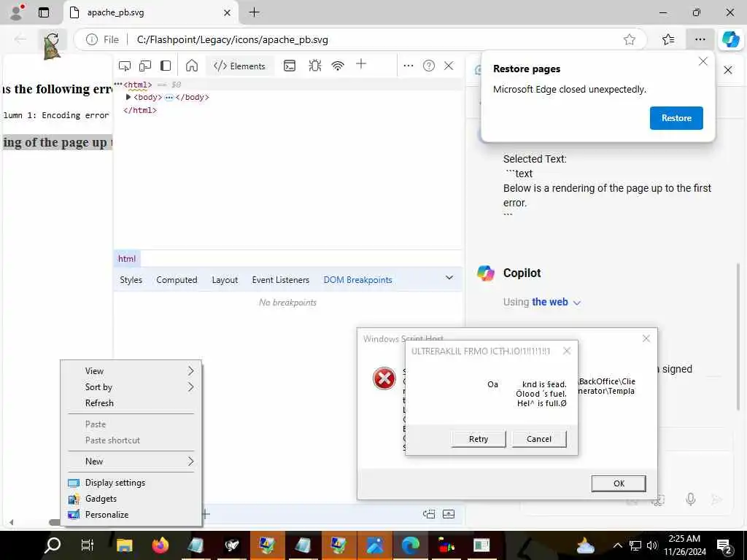Open the Favorites list icon
The width and height of the screenshot is (747, 560).
click(x=668, y=39)
